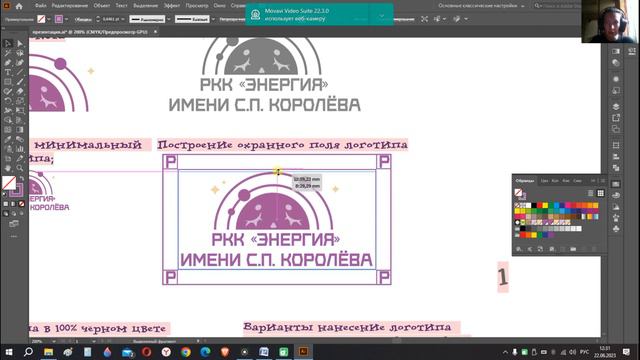Screen dimensions: 640x360
Task: Switch the Swatches panel to list view
Action: 590,193
